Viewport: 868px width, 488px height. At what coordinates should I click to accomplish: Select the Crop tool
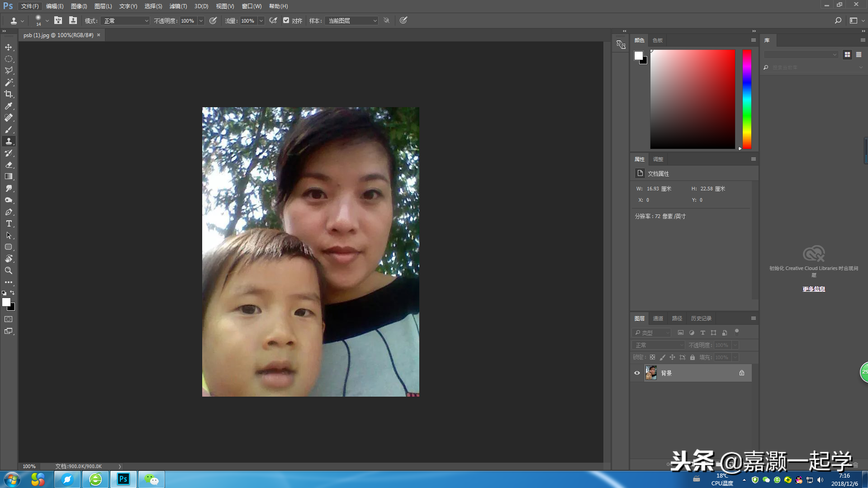tap(9, 94)
